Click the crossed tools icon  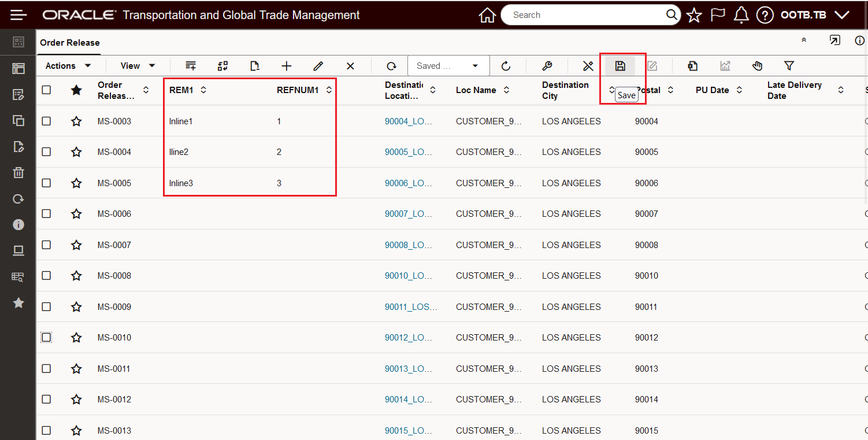[588, 66]
